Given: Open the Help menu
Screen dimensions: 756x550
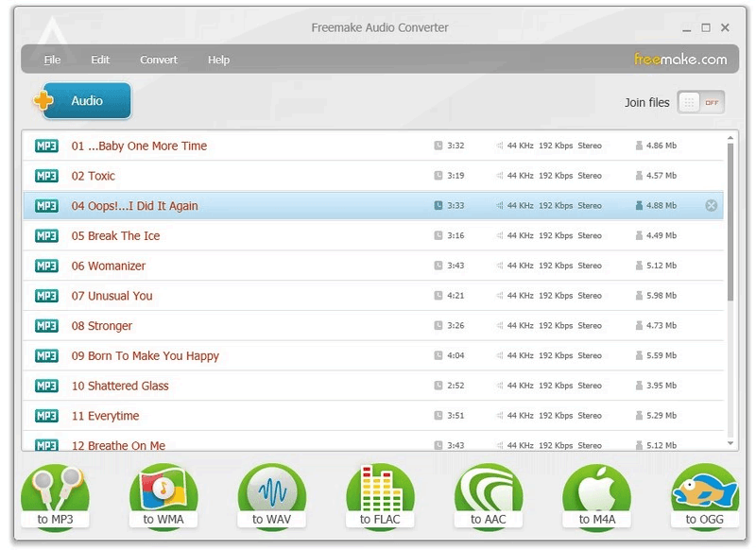Looking at the screenshot, I should (219, 60).
